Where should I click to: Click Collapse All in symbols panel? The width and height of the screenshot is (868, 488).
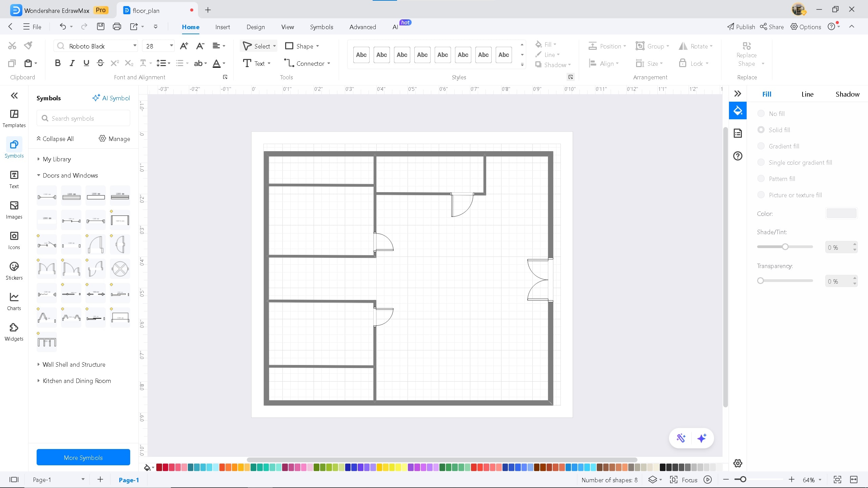tap(55, 139)
